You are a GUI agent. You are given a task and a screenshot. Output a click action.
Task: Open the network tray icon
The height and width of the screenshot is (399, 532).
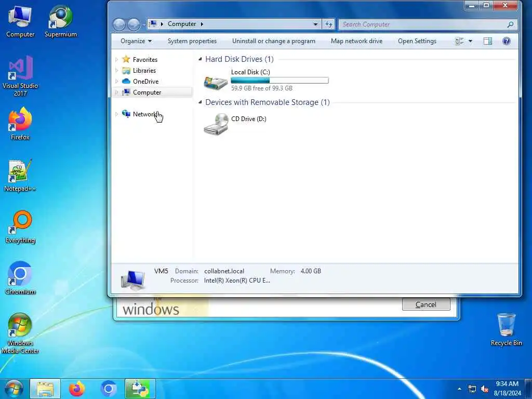472,389
